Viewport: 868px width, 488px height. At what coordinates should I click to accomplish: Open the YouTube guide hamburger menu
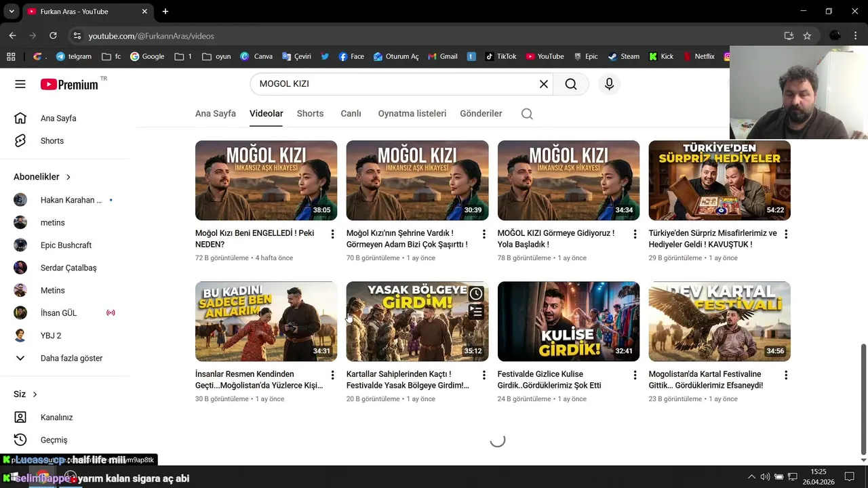tap(20, 84)
